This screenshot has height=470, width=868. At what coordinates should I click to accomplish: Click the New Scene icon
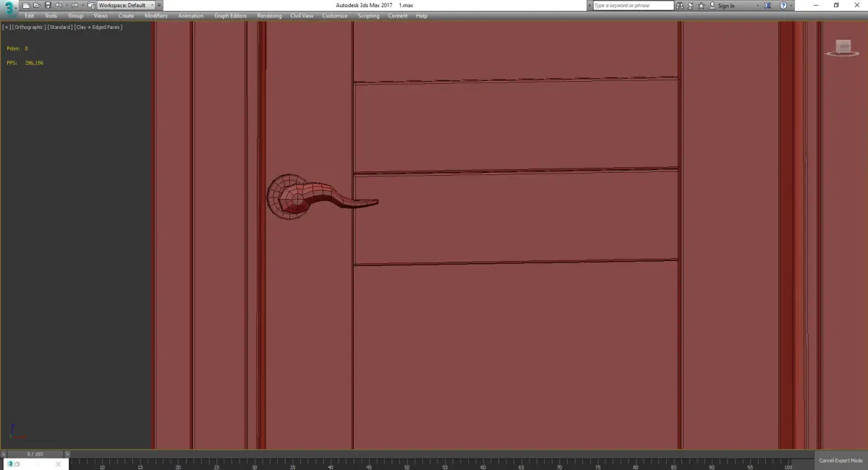point(26,5)
